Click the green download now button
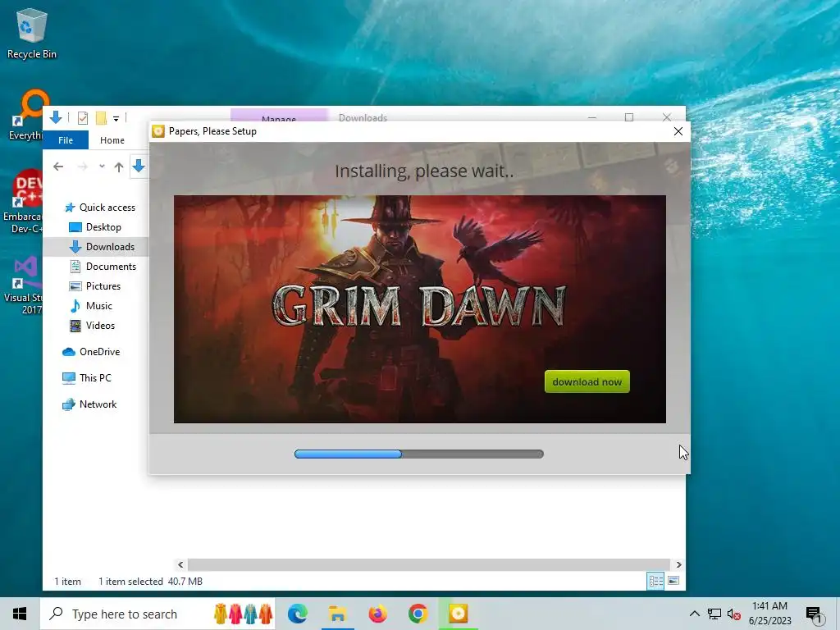Viewport: 840px width, 630px height. coord(587,381)
